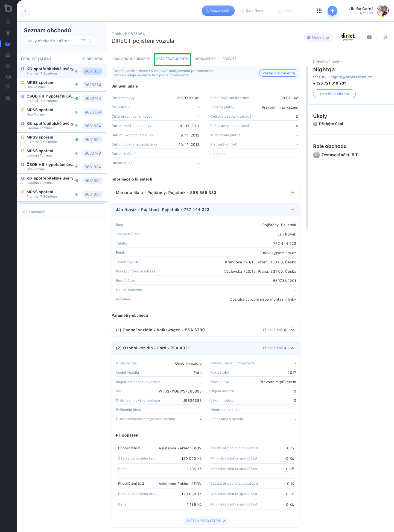Click the direct pojišťovna logo
The height and width of the screenshot is (532, 394).
348,37
